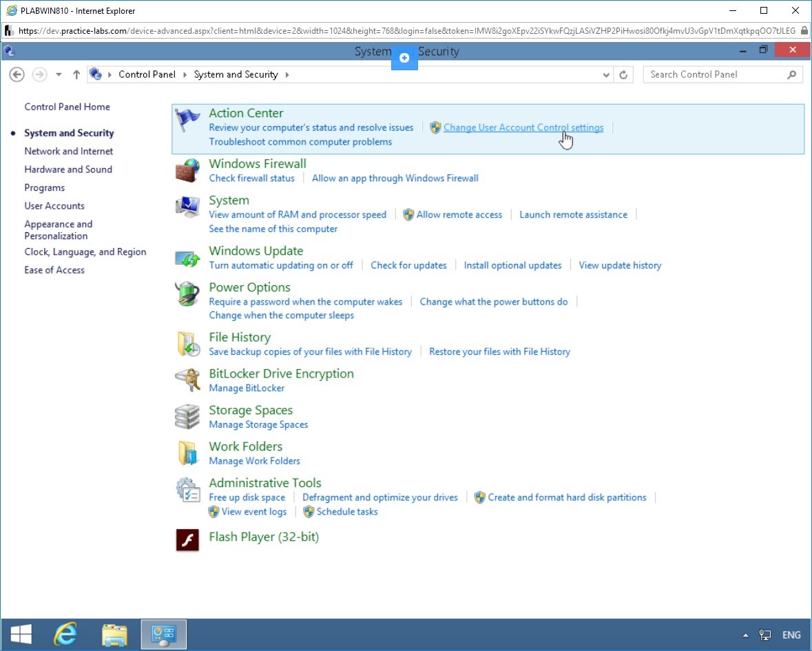The width and height of the screenshot is (812, 651).
Task: Open the Storage Spaces drives icon
Action: click(x=187, y=416)
